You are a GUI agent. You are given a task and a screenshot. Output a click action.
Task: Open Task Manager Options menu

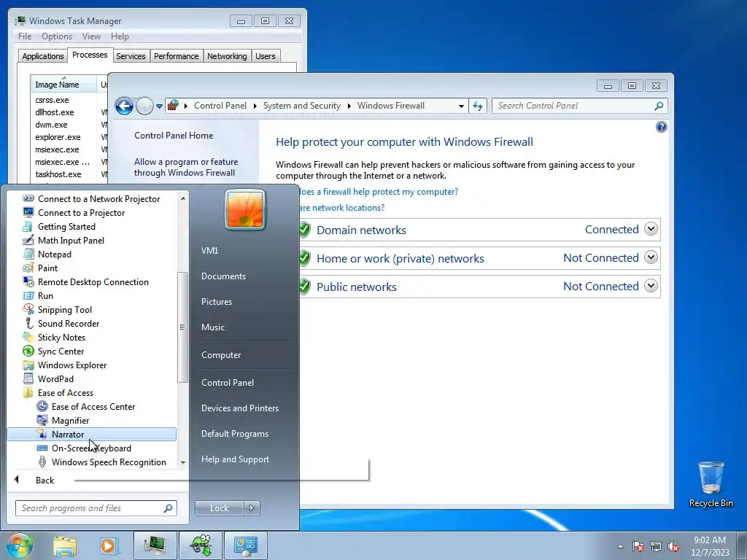tap(57, 36)
